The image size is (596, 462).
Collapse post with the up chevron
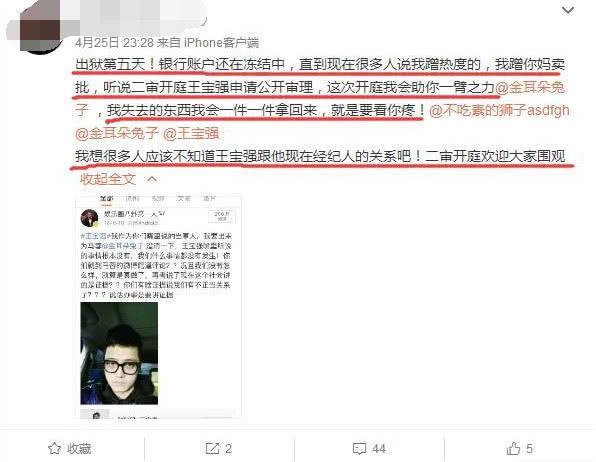[152, 179]
